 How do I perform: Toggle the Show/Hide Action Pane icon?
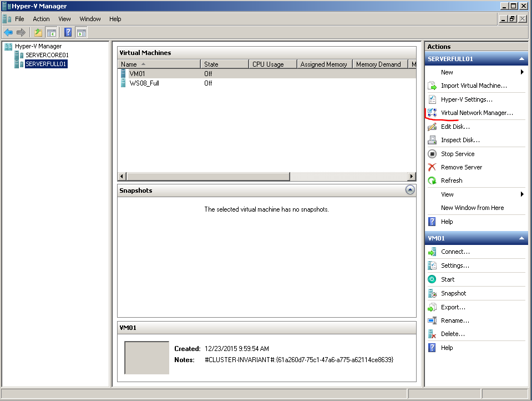click(x=82, y=33)
